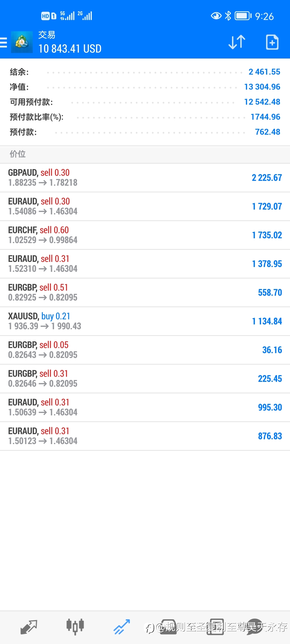
Task: Tap the MetaTrader app logo
Action: [x=22, y=42]
